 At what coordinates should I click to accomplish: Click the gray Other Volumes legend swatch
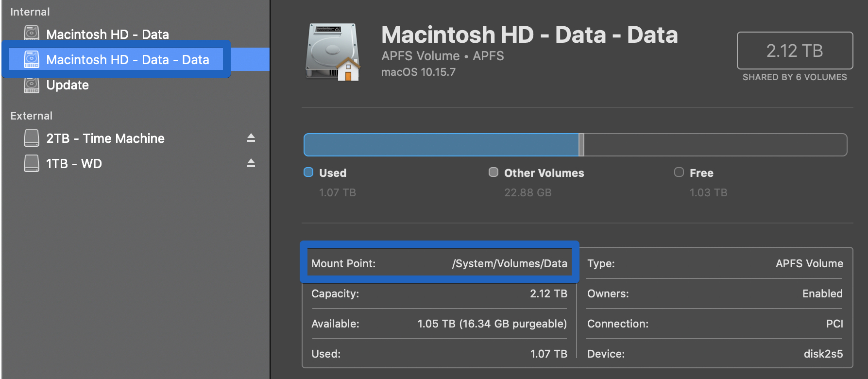point(494,172)
